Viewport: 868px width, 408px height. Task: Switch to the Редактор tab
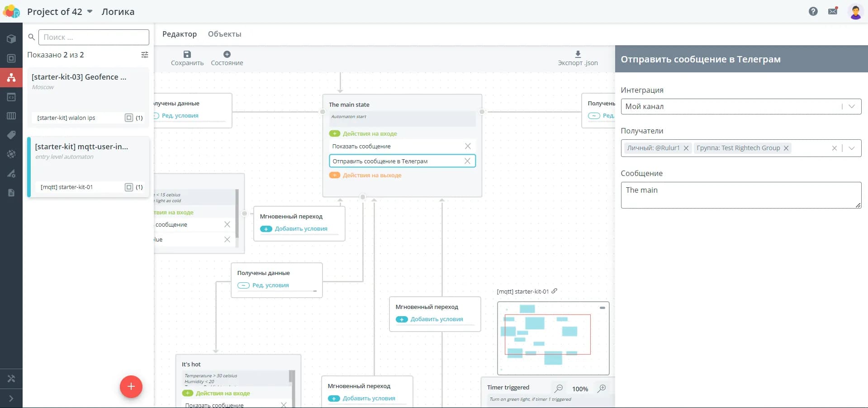click(180, 34)
